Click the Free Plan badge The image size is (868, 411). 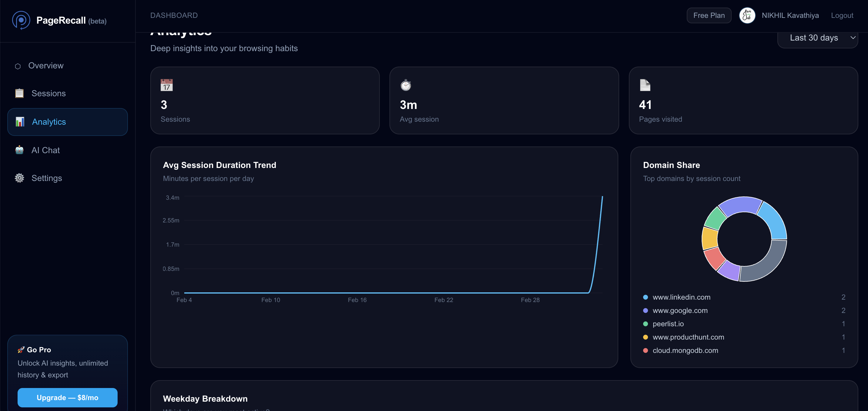point(709,15)
